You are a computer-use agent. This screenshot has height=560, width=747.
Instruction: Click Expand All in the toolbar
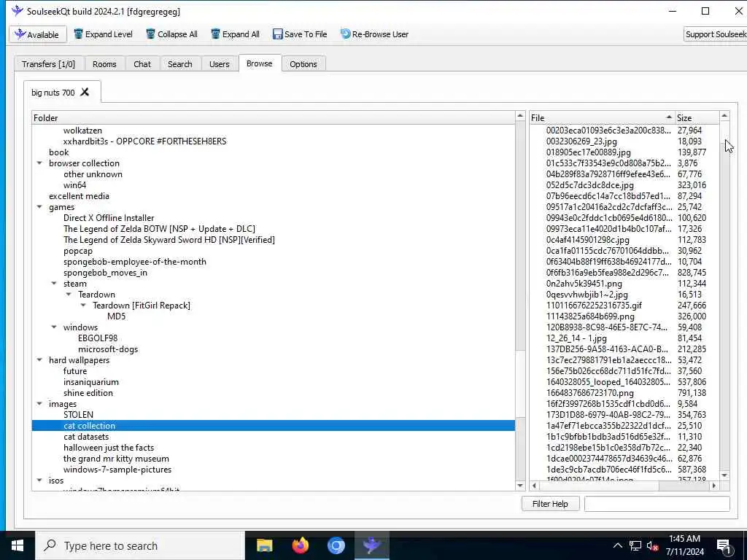(x=236, y=34)
